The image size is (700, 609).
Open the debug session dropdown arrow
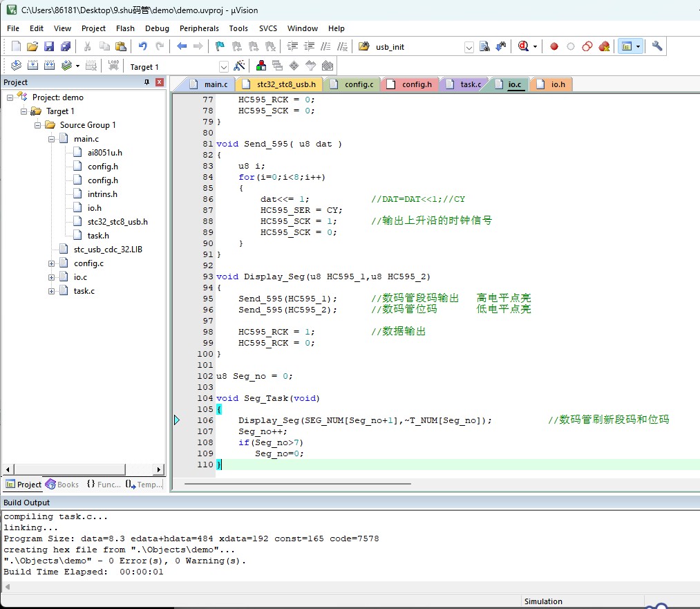535,46
